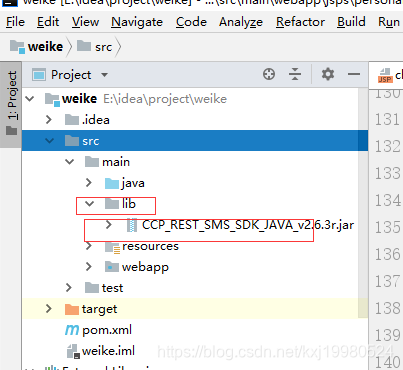Open the File menu
Viewport: 403px width, 370px height.
click(15, 22)
